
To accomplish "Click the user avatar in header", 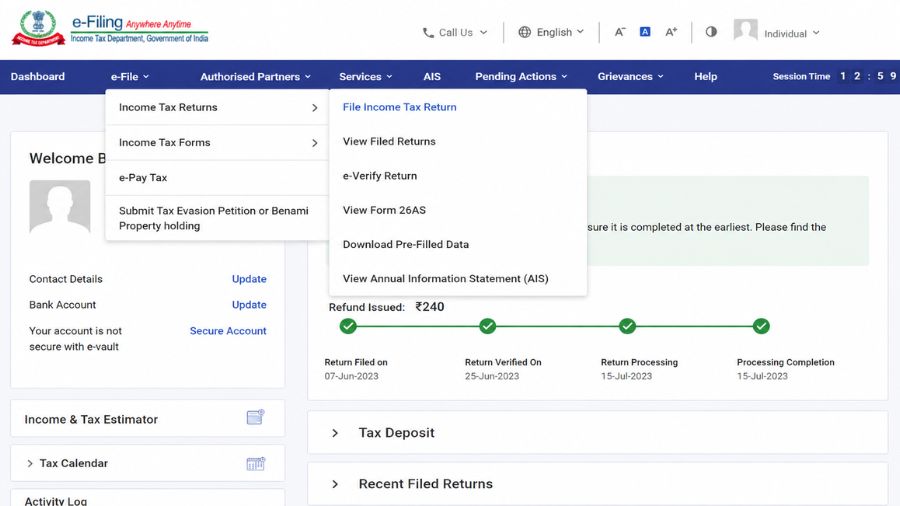I will point(745,30).
